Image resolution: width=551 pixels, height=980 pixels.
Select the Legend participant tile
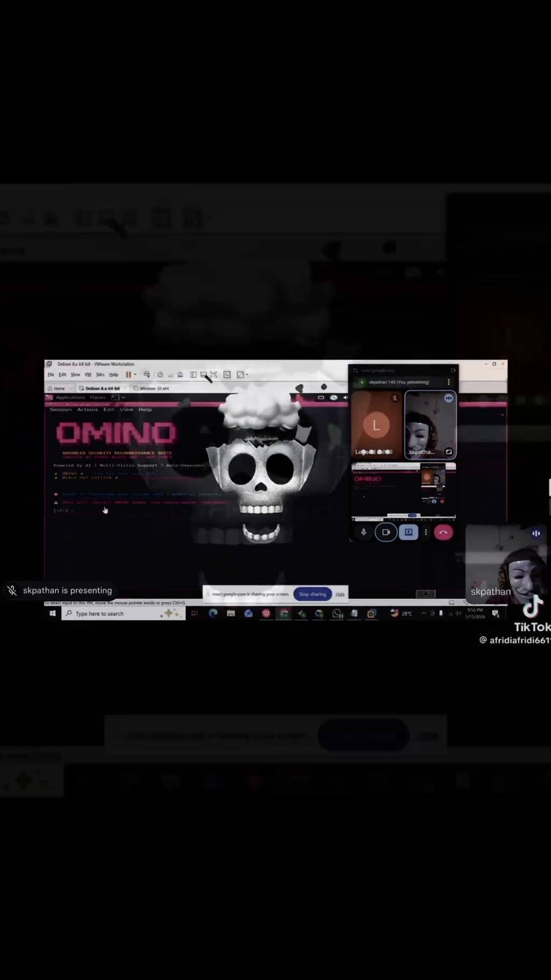376,425
